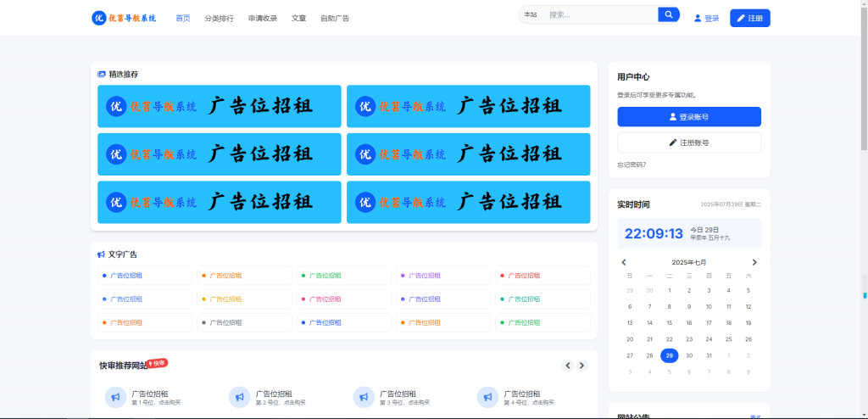
Task: Click the megaphone icon of slot 第 1 号位
Action: pyautogui.click(x=115, y=398)
